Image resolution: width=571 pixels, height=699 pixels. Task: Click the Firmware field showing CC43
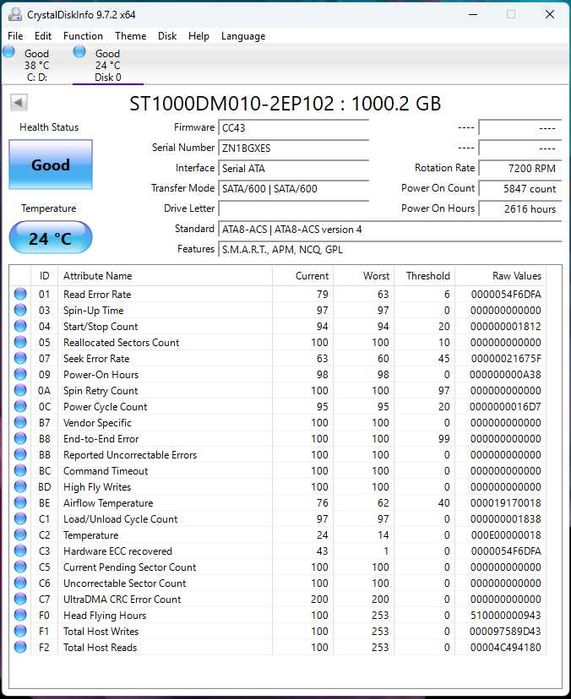(x=294, y=128)
